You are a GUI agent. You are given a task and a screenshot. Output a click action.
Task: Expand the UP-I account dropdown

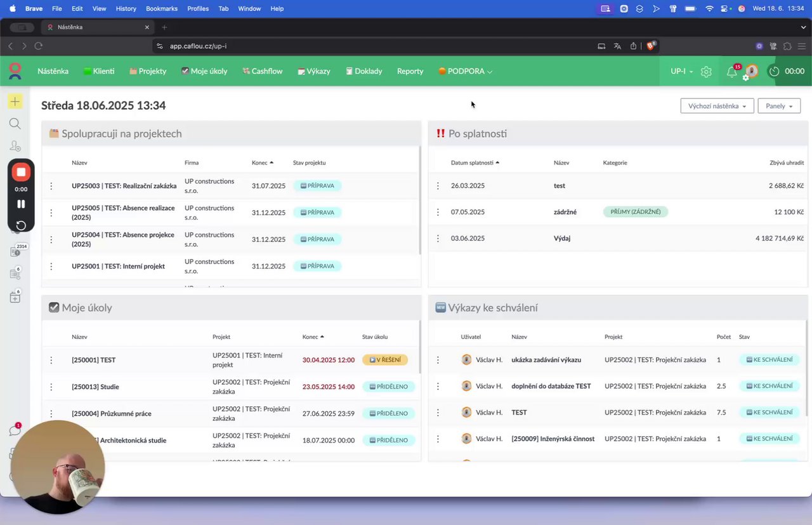(x=681, y=71)
